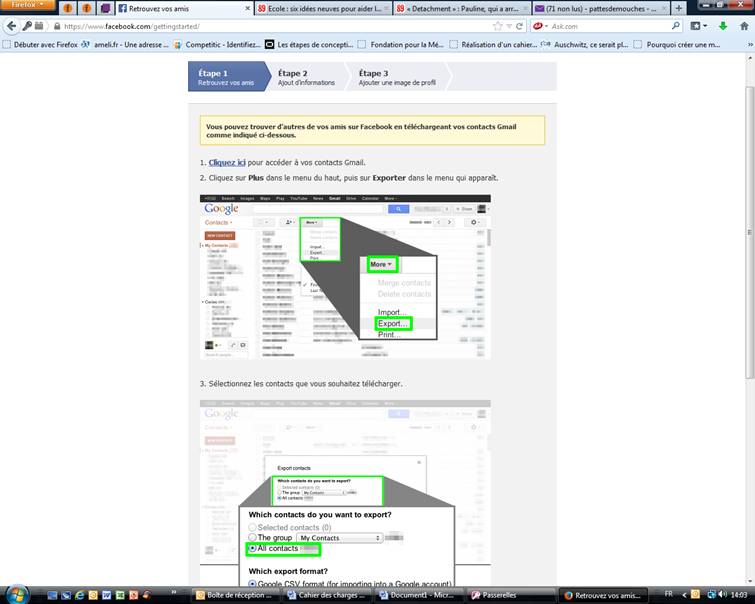Click the 'Retrouvez vos amis' Firefox taskbar button
This screenshot has height=604, width=755.
click(x=602, y=595)
